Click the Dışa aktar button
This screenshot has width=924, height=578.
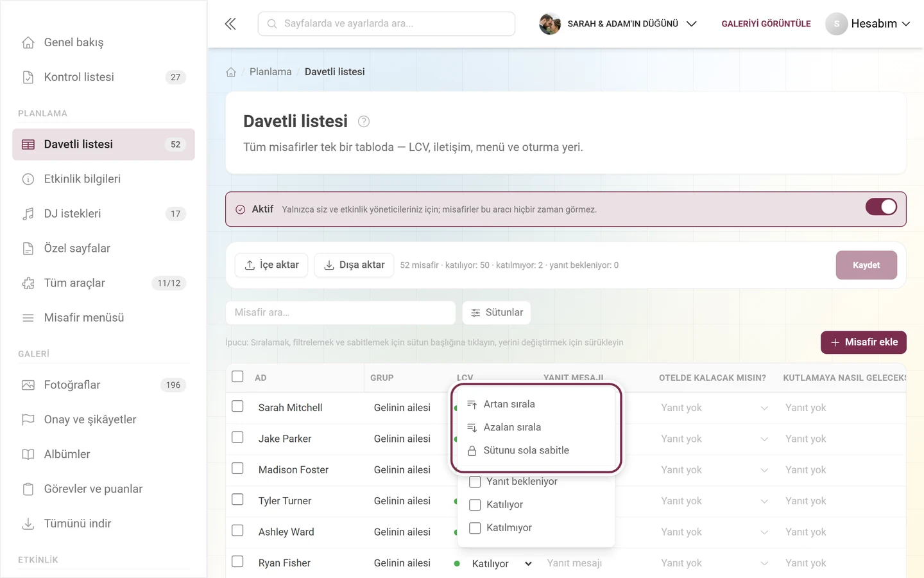pos(354,265)
